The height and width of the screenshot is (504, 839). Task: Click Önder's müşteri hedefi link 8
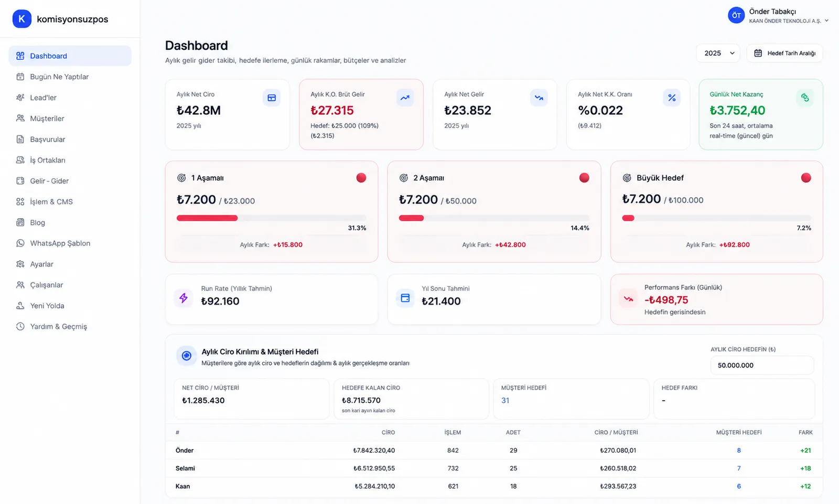tap(739, 451)
